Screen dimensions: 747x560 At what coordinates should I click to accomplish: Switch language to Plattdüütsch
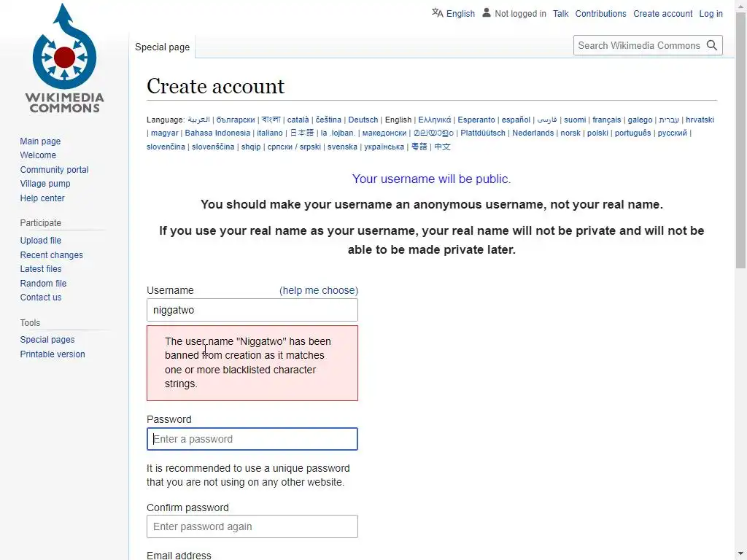[483, 133]
